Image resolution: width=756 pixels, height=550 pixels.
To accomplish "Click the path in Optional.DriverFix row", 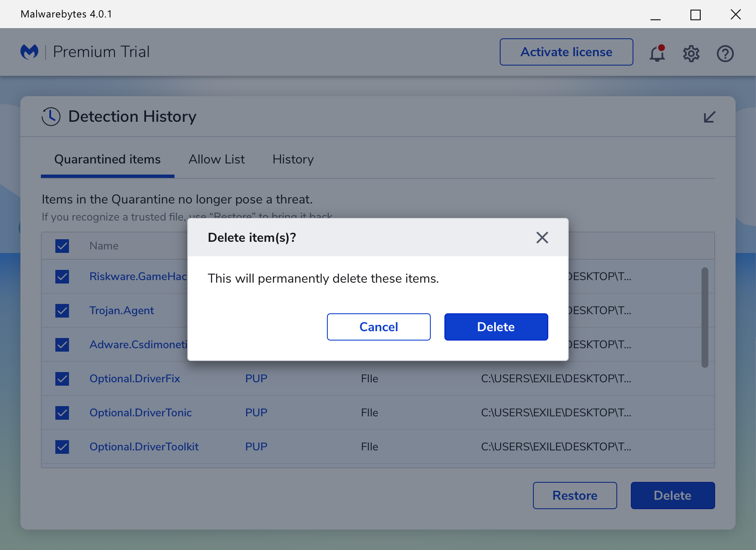I will point(556,379).
